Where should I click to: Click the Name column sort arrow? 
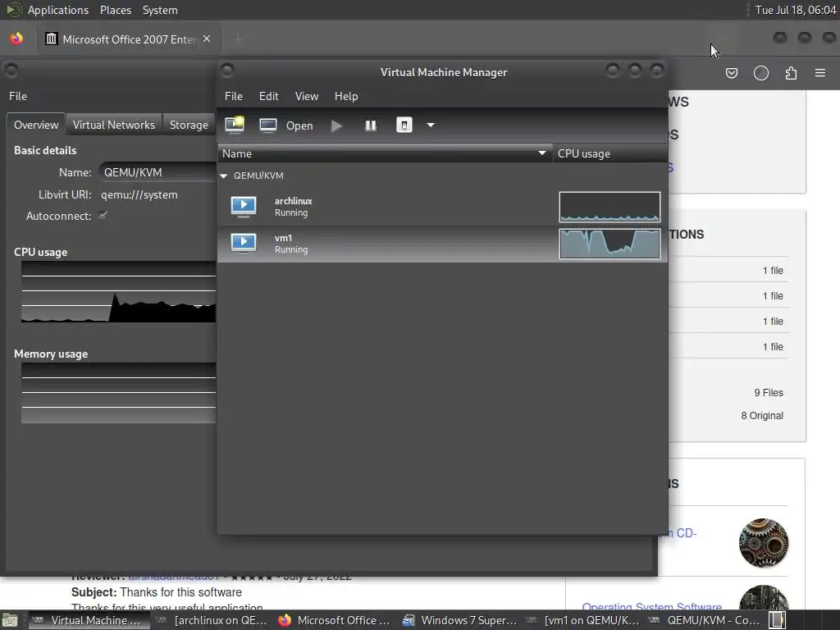[x=542, y=153]
